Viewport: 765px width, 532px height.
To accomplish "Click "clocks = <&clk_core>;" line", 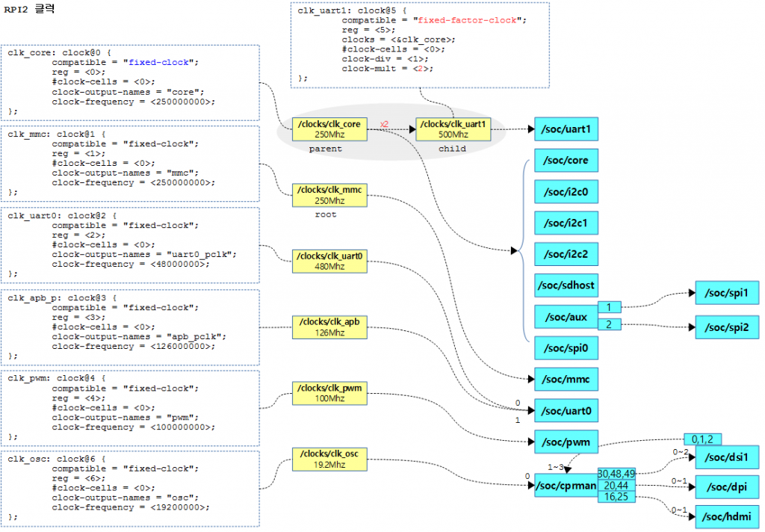I will (399, 40).
